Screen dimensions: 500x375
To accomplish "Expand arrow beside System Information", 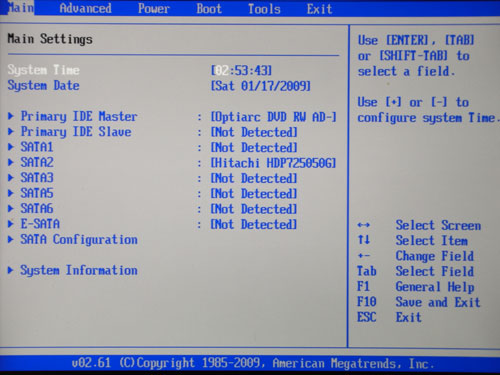I will (x=11, y=270).
